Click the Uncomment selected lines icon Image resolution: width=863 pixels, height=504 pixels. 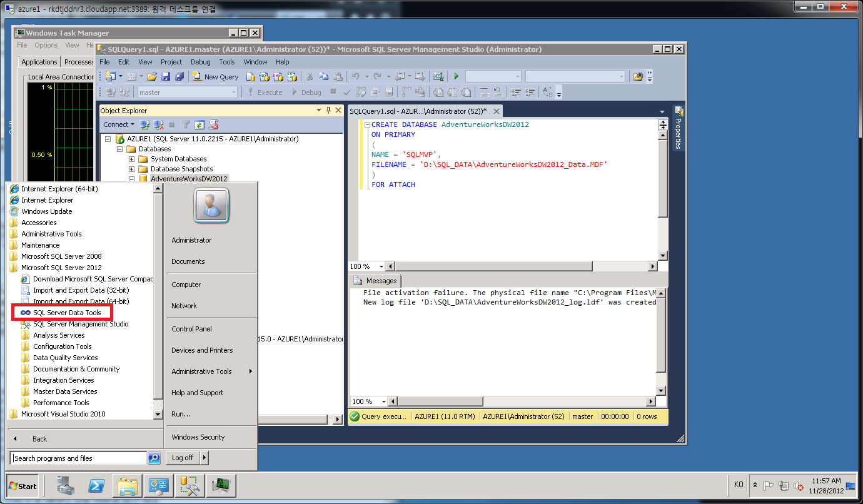pos(497,92)
